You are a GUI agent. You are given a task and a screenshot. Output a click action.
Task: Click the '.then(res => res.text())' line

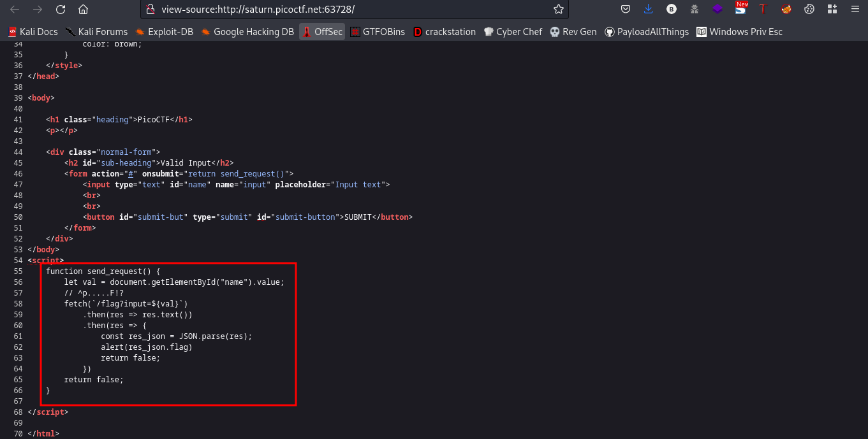tap(137, 315)
